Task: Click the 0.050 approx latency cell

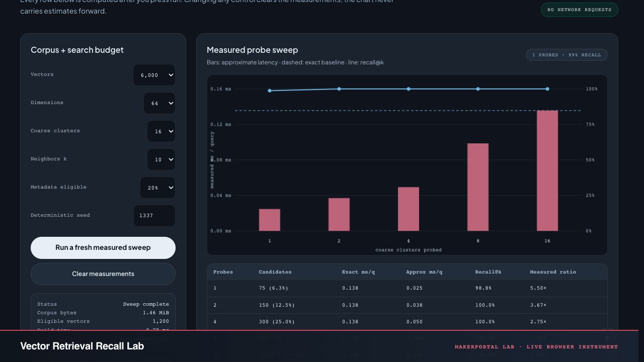Action: pos(415,322)
